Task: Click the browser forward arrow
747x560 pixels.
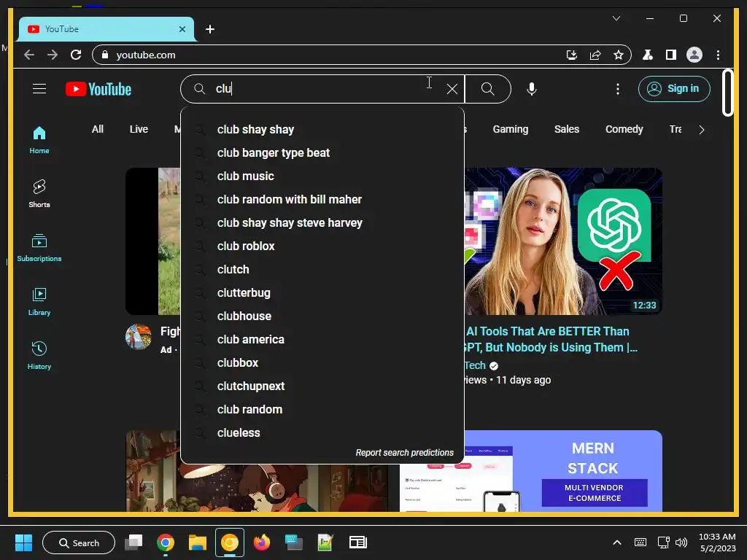Action: tap(53, 55)
